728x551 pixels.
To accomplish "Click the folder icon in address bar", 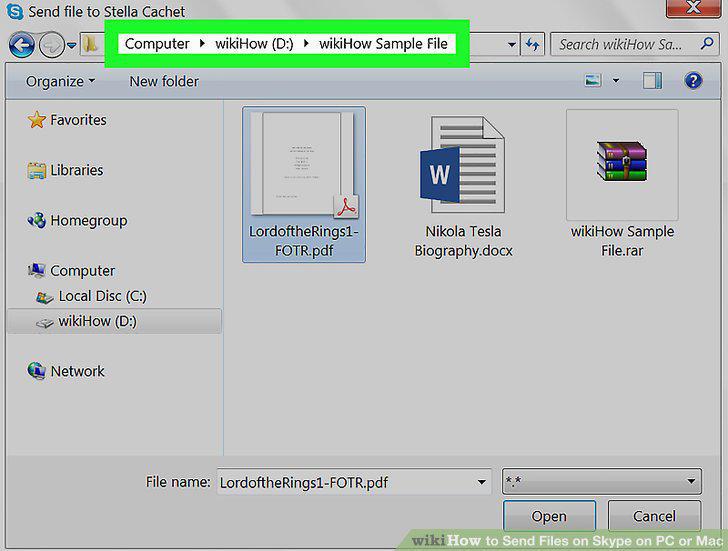I will pos(91,45).
